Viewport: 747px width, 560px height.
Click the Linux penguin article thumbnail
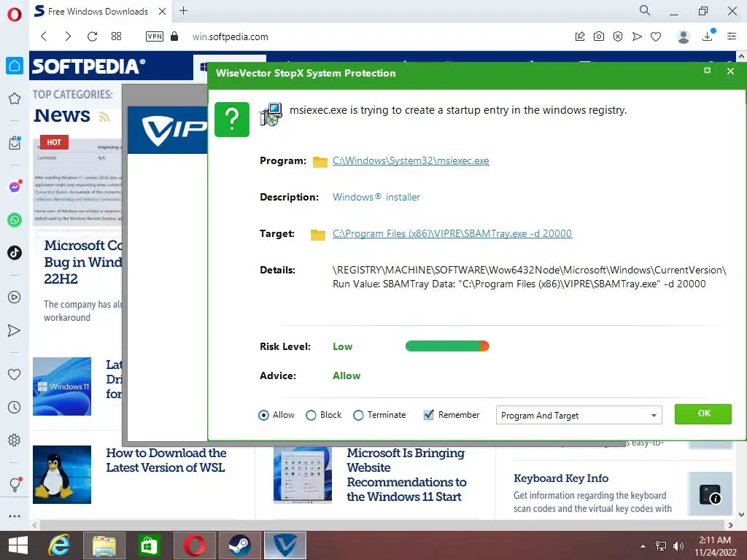(x=62, y=474)
